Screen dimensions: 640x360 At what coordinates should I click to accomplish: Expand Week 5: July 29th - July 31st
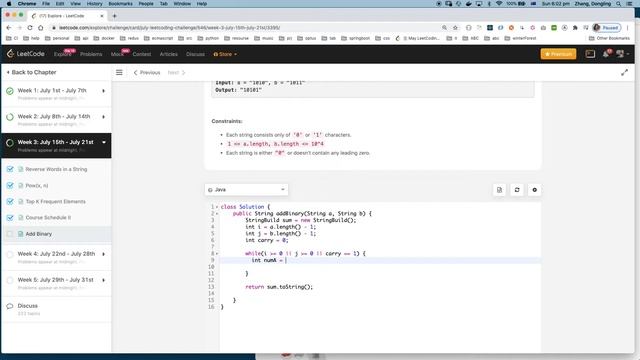point(103,280)
